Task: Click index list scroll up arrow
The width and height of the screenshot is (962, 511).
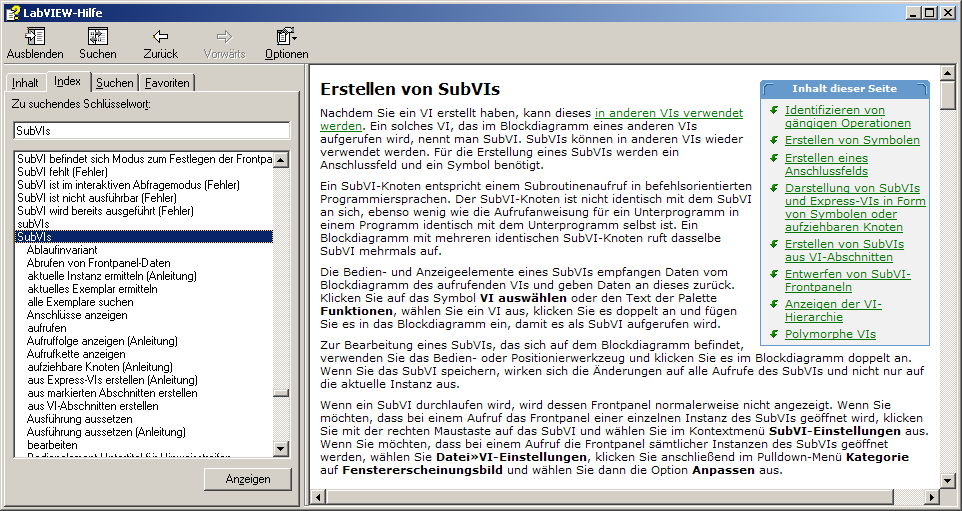Action: click(x=280, y=160)
